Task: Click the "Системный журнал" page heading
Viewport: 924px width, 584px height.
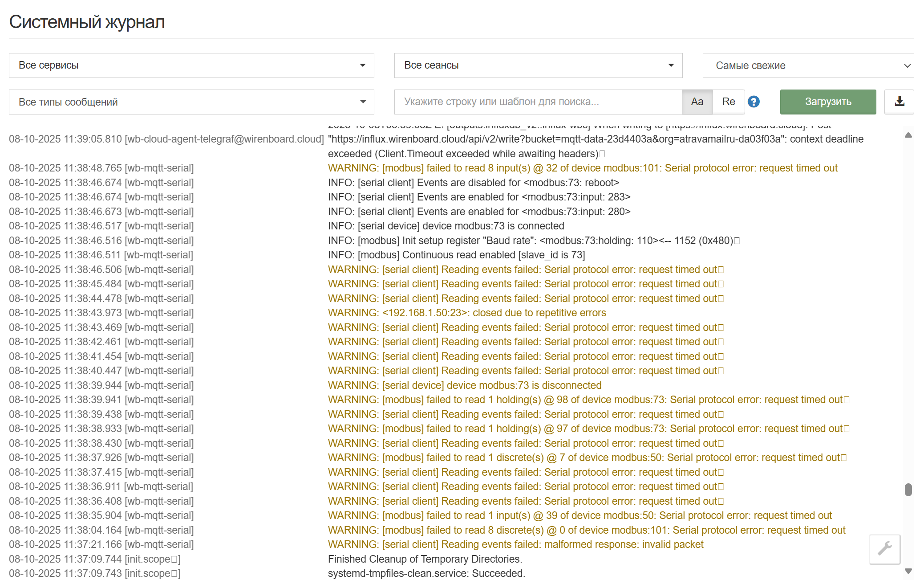Action: click(x=87, y=22)
